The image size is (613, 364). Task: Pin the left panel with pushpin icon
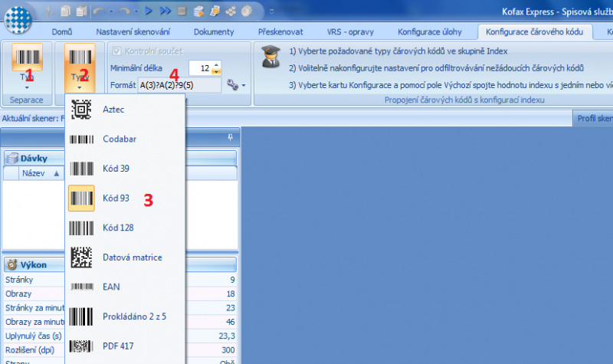pyautogui.click(x=231, y=137)
